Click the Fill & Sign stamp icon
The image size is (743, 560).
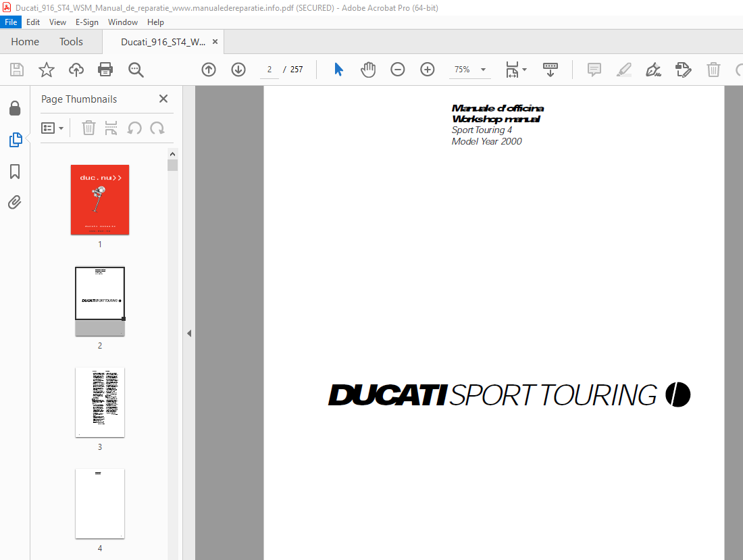[684, 70]
